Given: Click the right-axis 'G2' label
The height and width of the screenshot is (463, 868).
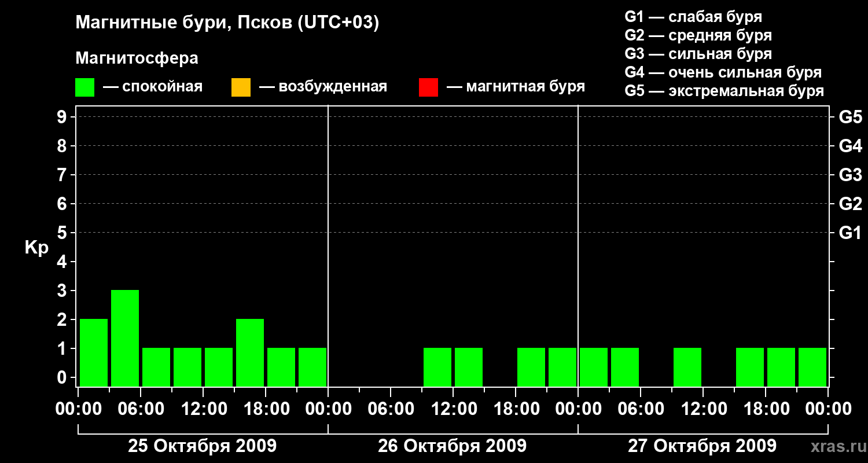Looking at the screenshot, I should pos(850,204).
